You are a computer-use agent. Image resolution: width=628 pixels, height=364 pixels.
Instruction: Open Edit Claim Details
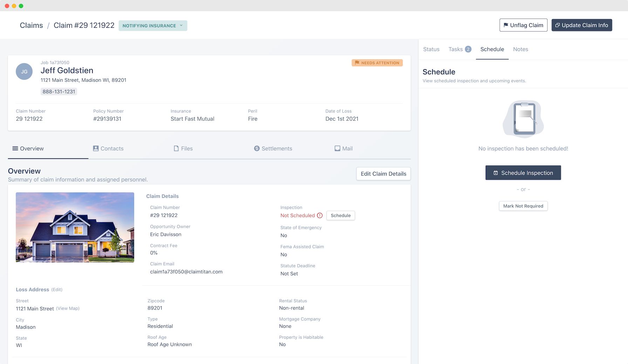click(x=383, y=173)
